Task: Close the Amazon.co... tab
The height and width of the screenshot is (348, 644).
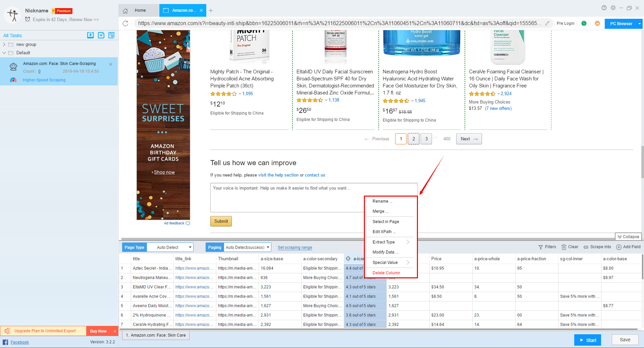Action: (201, 10)
